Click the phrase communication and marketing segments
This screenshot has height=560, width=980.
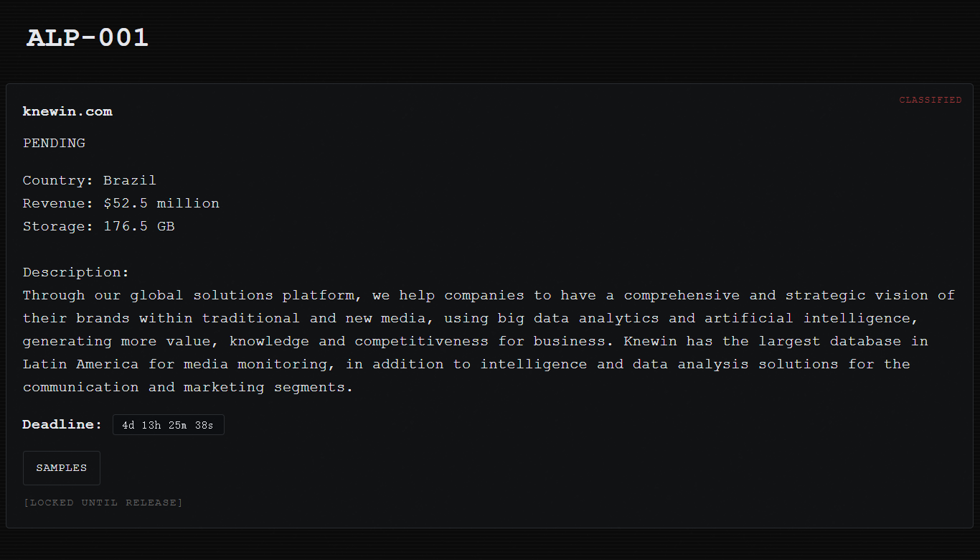click(x=188, y=387)
